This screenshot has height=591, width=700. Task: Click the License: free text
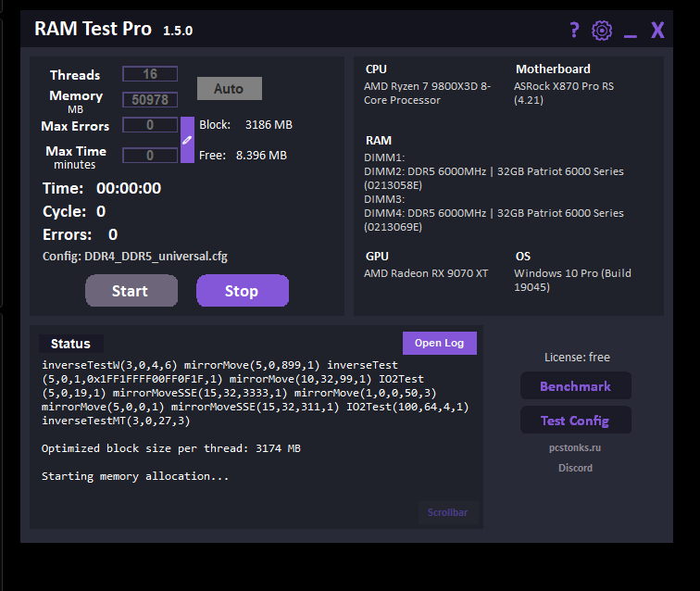pos(577,357)
